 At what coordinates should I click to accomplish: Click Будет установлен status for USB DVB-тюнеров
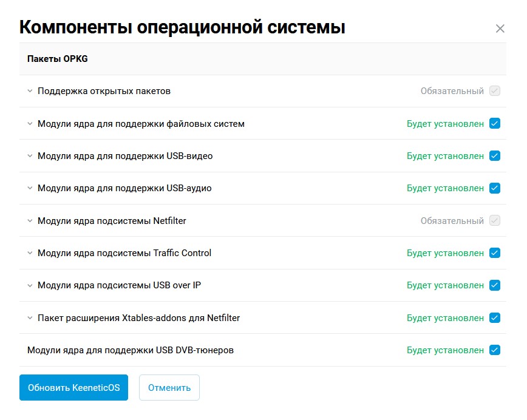pyautogui.click(x=445, y=350)
